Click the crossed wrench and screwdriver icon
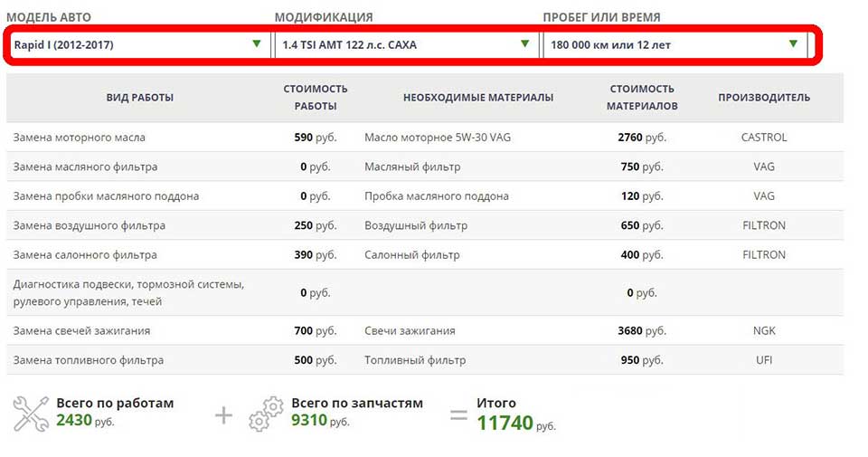This screenshot has width=868, height=457. tap(31, 414)
